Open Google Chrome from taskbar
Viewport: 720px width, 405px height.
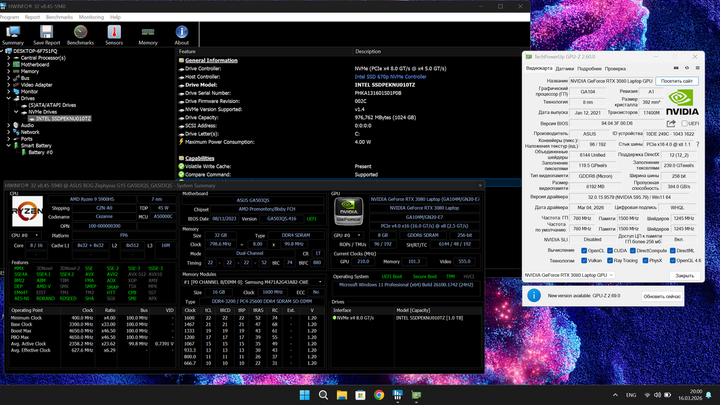pos(379,395)
